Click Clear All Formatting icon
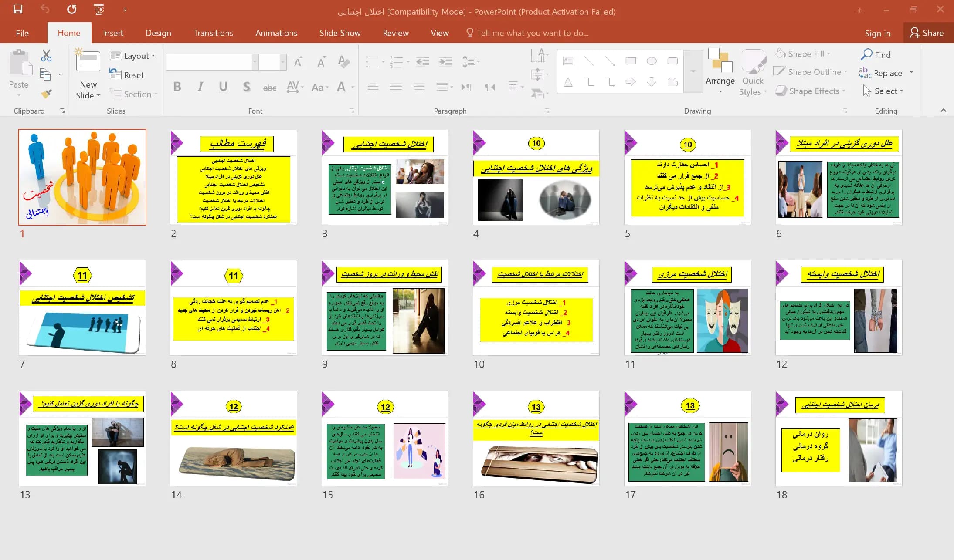The height and width of the screenshot is (560, 954). (x=344, y=62)
